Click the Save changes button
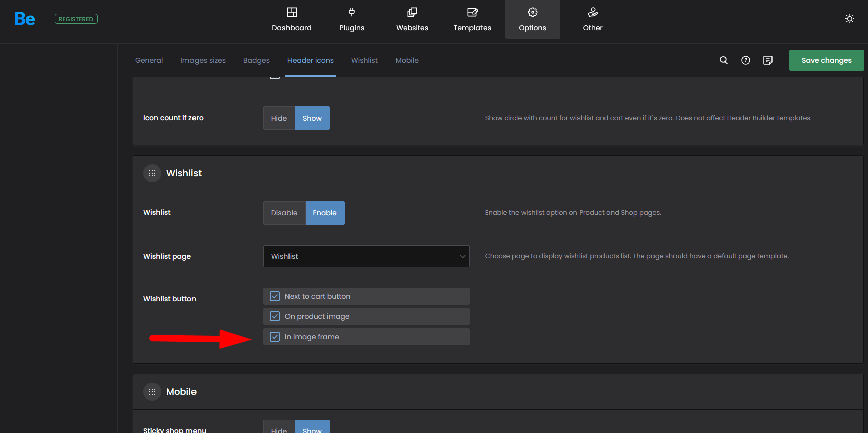The width and height of the screenshot is (868, 433). click(826, 60)
